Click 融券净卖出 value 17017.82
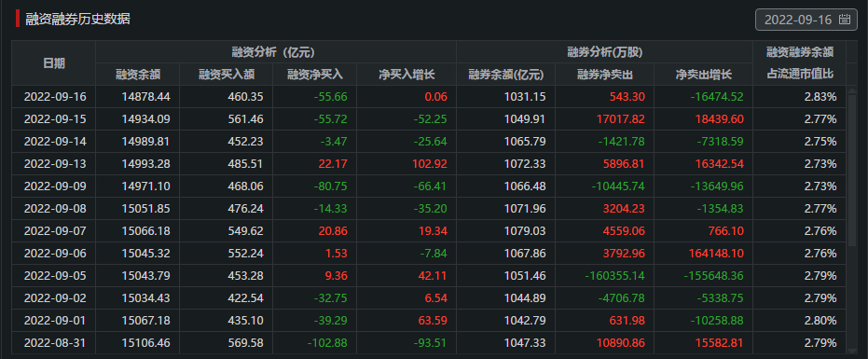The width and height of the screenshot is (868, 359). click(x=621, y=119)
